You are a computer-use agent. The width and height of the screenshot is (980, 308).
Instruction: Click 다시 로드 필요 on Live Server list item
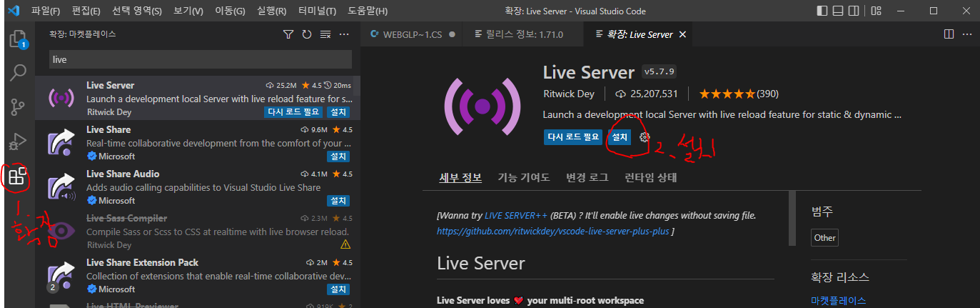[293, 112]
